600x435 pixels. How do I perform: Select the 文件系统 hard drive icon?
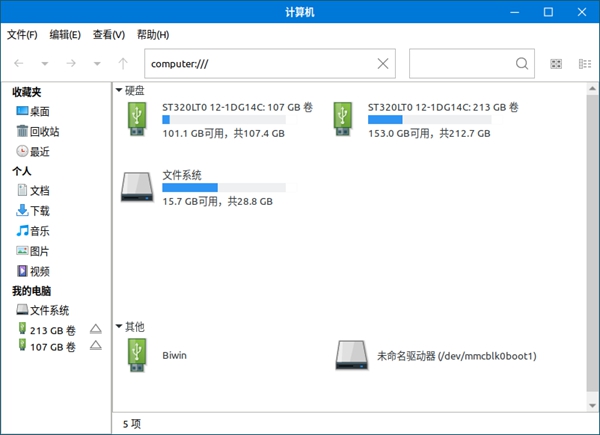click(137, 187)
